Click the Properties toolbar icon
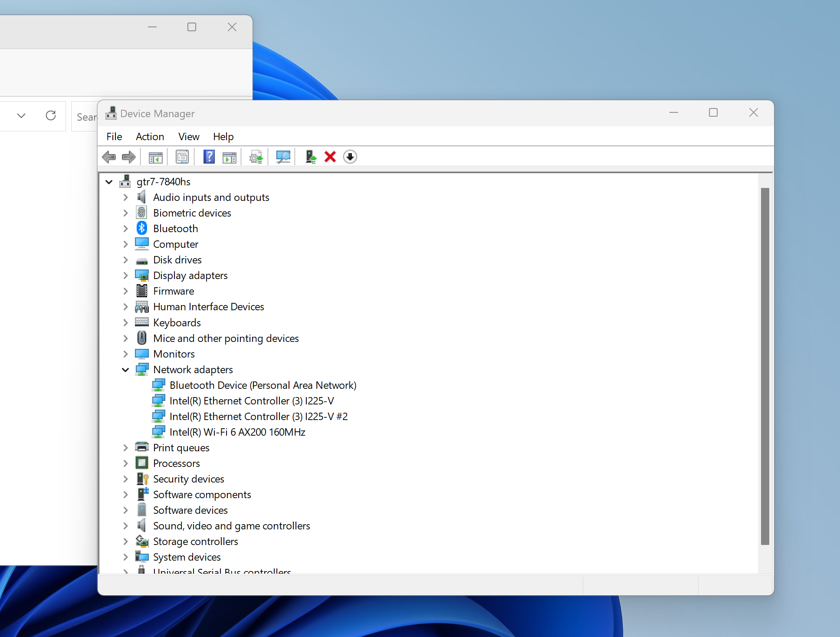Screen dimensions: 840x637 [x=182, y=157]
